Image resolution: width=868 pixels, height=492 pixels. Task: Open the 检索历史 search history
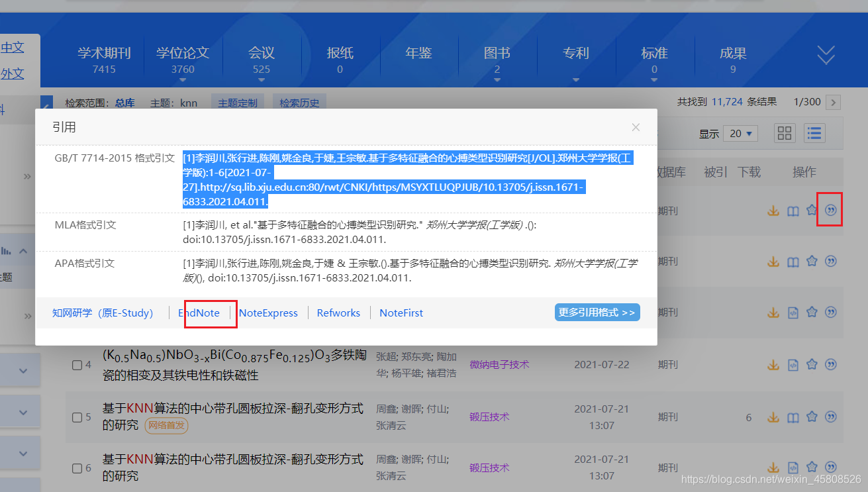pos(299,103)
